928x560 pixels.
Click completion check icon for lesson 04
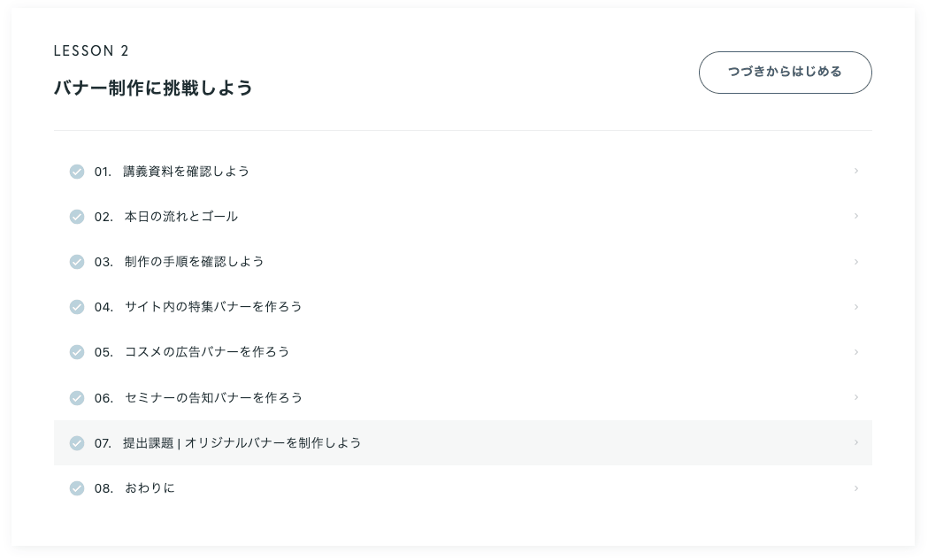77,307
